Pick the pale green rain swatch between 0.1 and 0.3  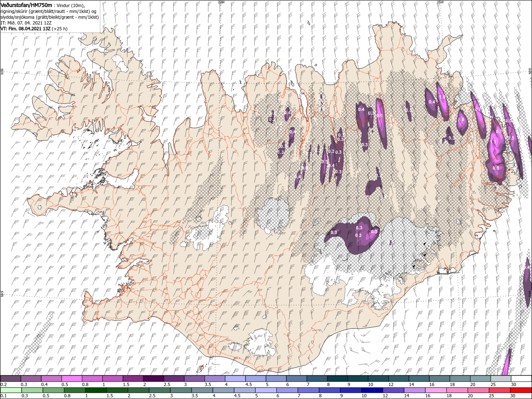tap(10, 390)
